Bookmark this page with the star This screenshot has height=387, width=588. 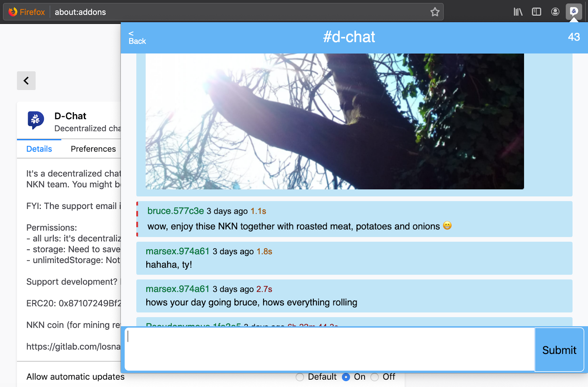(x=435, y=12)
